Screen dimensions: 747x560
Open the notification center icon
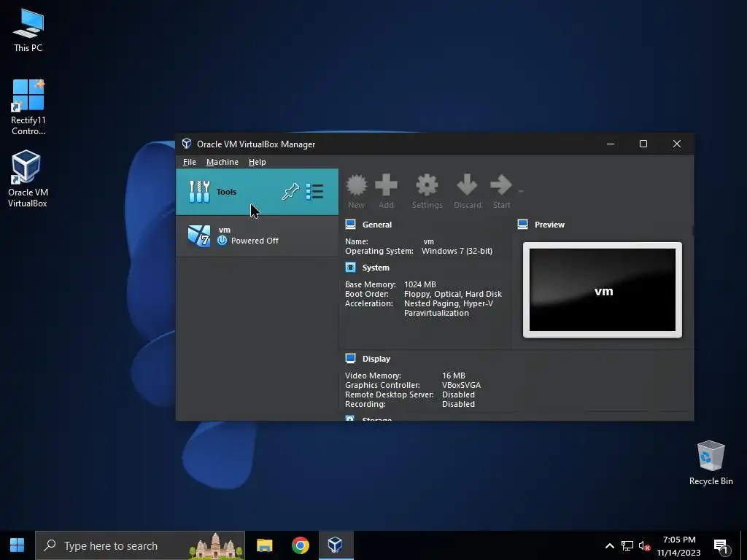point(721,545)
